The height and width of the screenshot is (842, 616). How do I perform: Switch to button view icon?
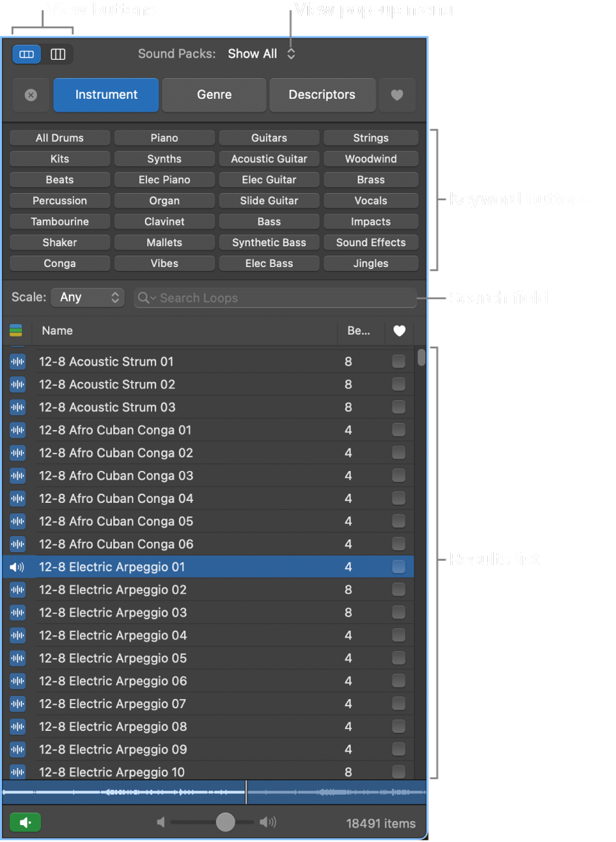pos(27,55)
